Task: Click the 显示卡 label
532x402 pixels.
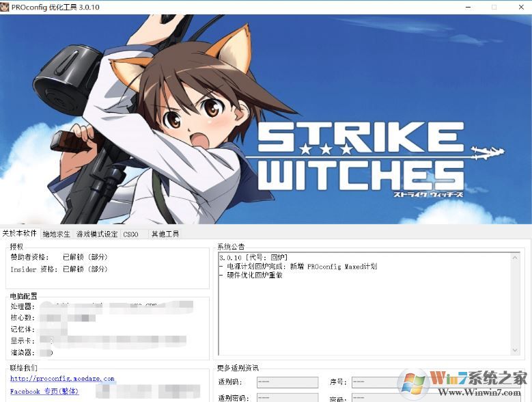Action: (23, 341)
